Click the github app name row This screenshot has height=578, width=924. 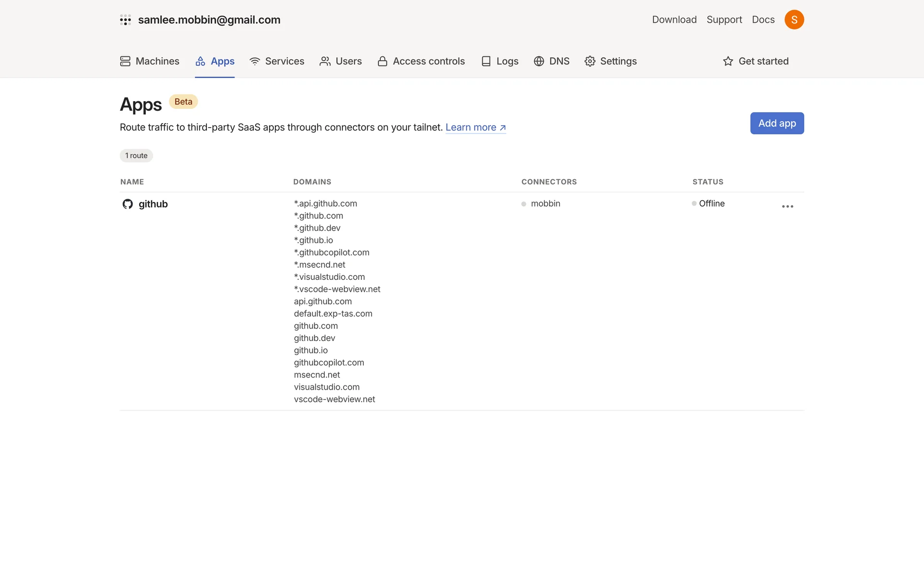153,204
